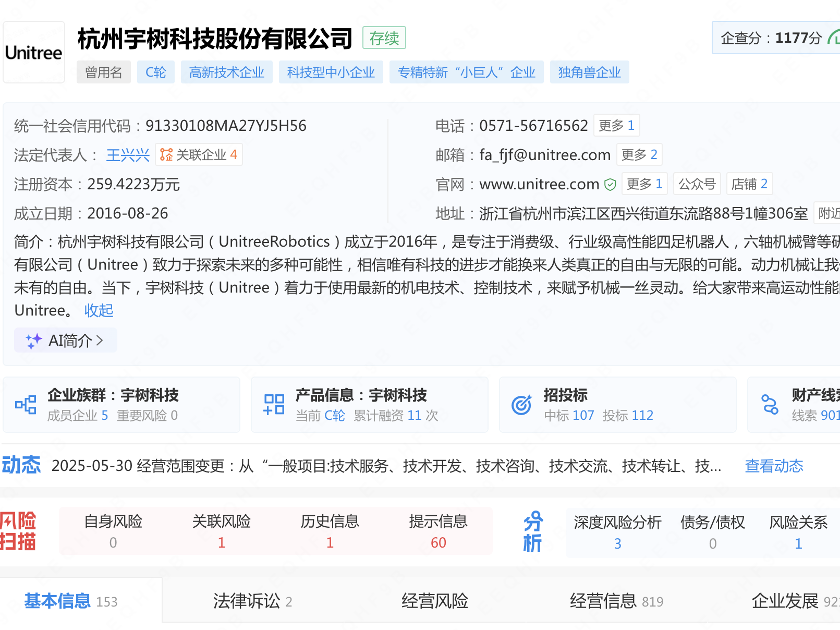Open the 曾用名 former names tag
This screenshot has width=840, height=630.
(x=104, y=72)
